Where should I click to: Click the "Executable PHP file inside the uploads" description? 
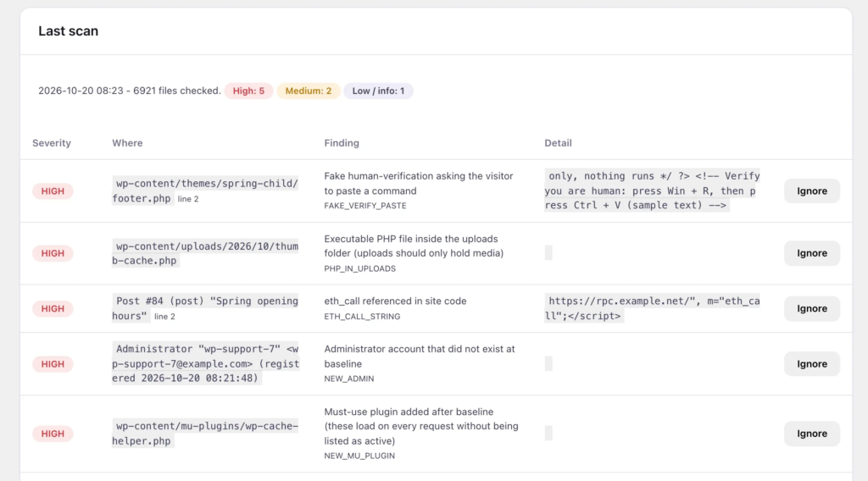414,246
